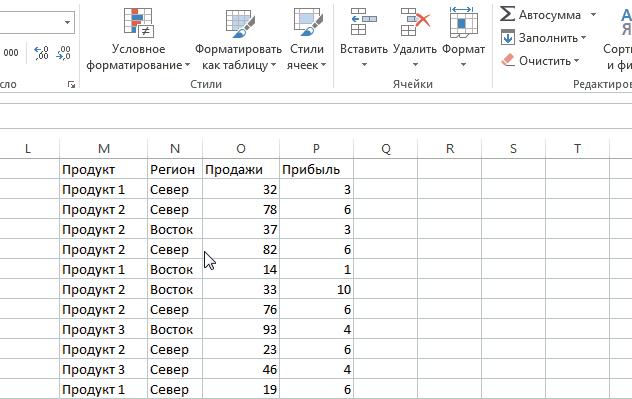Increase decimal places icon
The height and width of the screenshot is (399, 632).
[41, 53]
